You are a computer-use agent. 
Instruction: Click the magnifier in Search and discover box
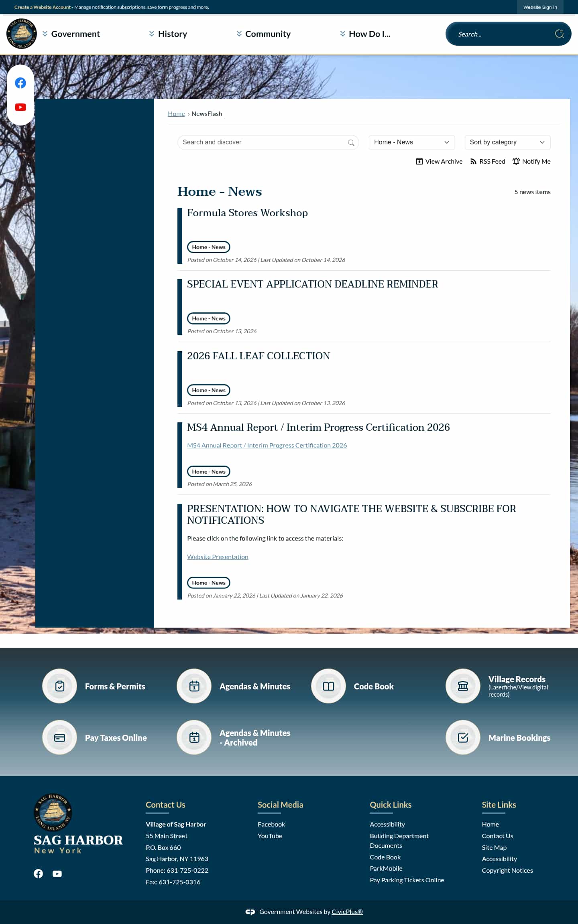[x=351, y=142]
